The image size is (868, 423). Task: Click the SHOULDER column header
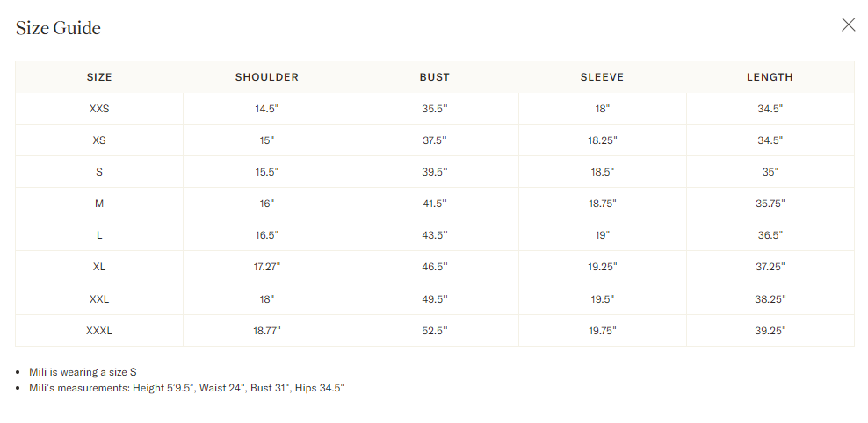pyautogui.click(x=267, y=77)
